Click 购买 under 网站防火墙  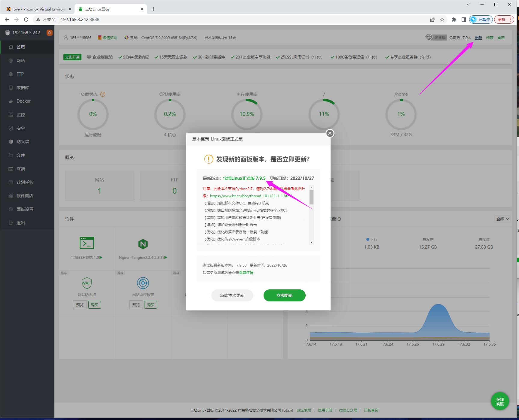[95, 305]
